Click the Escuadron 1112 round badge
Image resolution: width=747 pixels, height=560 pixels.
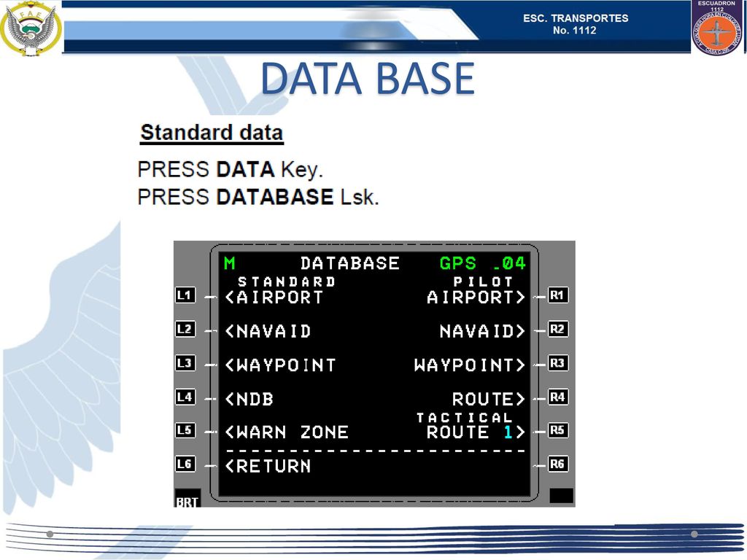tap(717, 29)
